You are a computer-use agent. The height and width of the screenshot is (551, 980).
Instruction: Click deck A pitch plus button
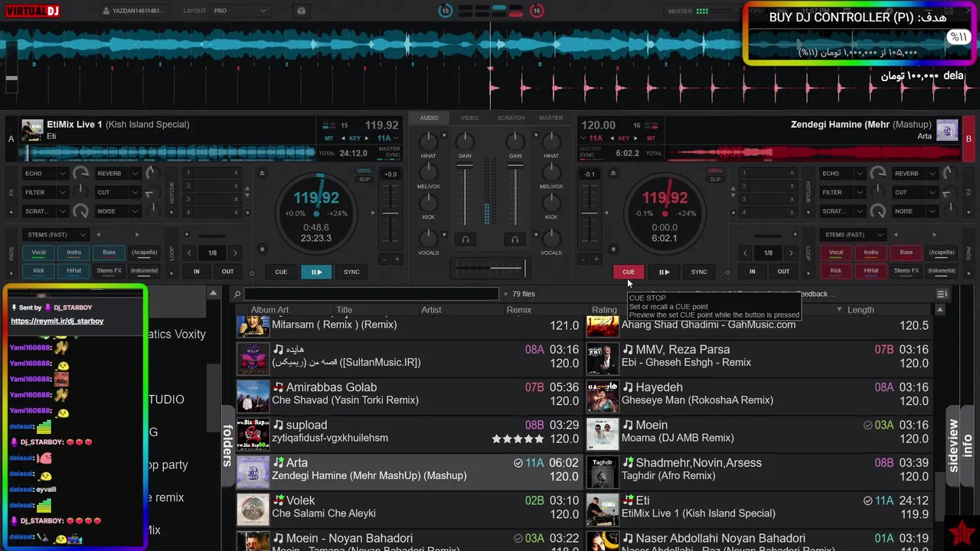pos(397,259)
